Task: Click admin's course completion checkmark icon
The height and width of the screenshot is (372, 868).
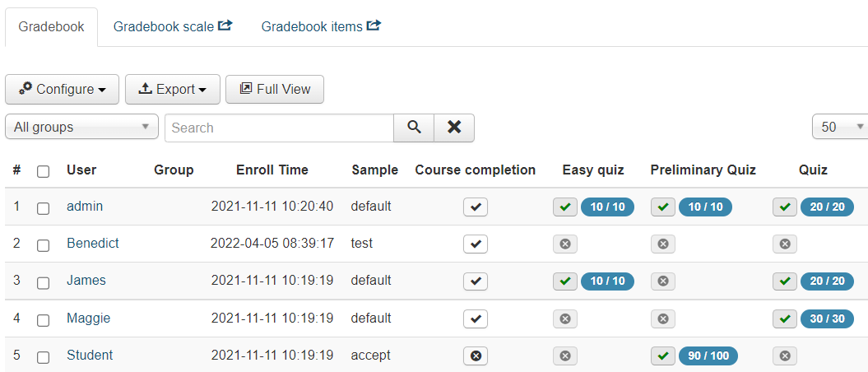Action: click(476, 207)
